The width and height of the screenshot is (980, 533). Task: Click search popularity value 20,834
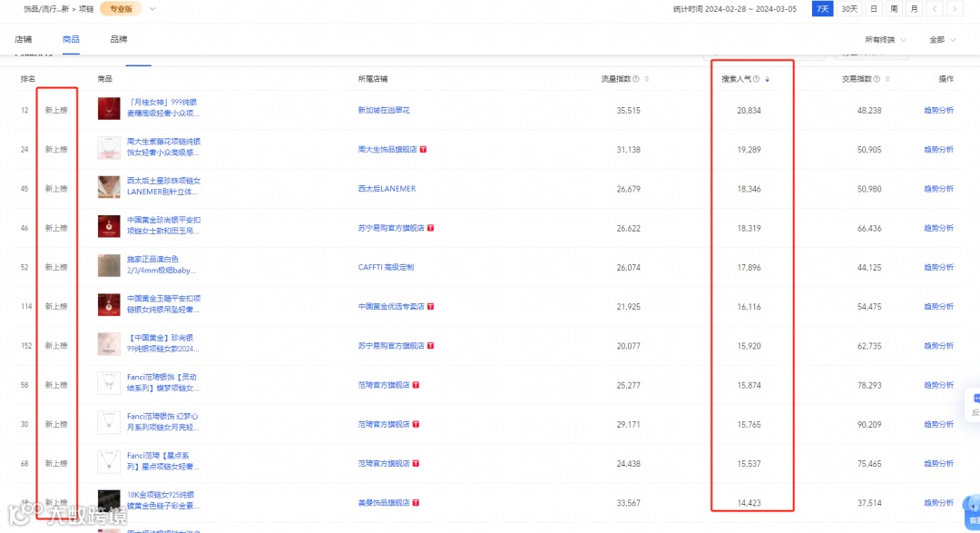[x=749, y=110]
